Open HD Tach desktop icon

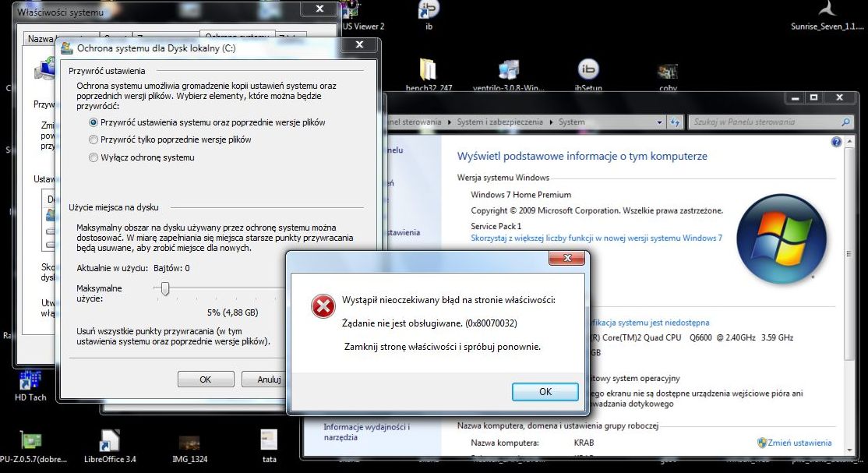(x=30, y=386)
